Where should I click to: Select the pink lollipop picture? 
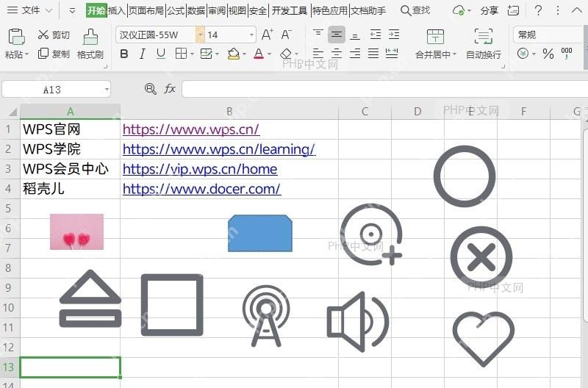pyautogui.click(x=77, y=231)
